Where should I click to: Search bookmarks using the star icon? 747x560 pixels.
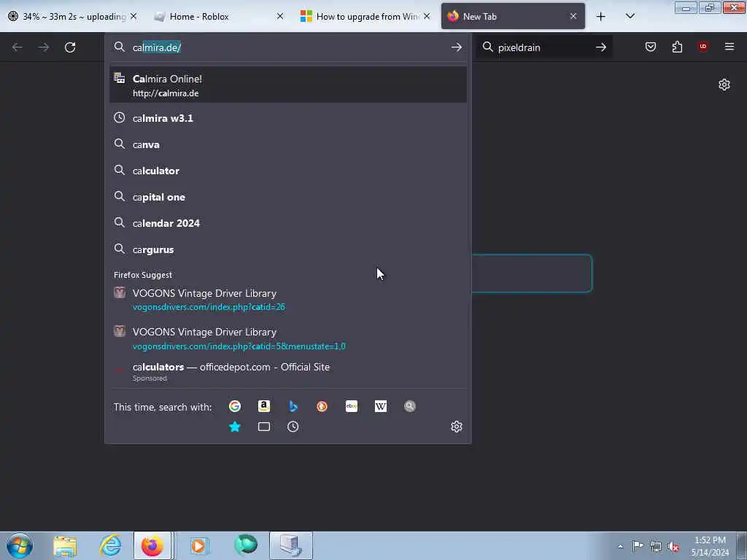pos(234,427)
